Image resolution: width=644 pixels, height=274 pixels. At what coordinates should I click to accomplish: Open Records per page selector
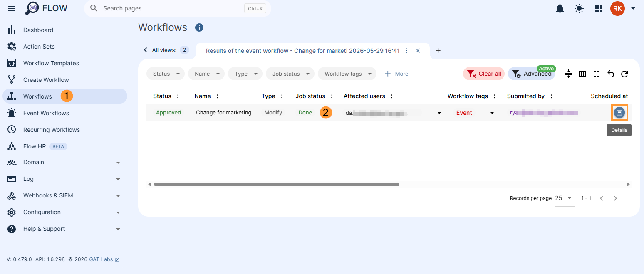(565, 198)
